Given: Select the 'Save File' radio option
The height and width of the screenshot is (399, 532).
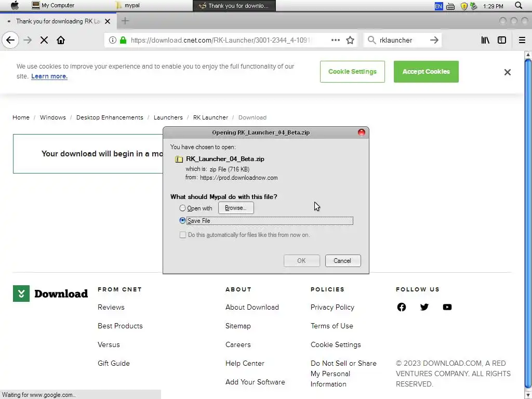Looking at the screenshot, I should 182,220.
